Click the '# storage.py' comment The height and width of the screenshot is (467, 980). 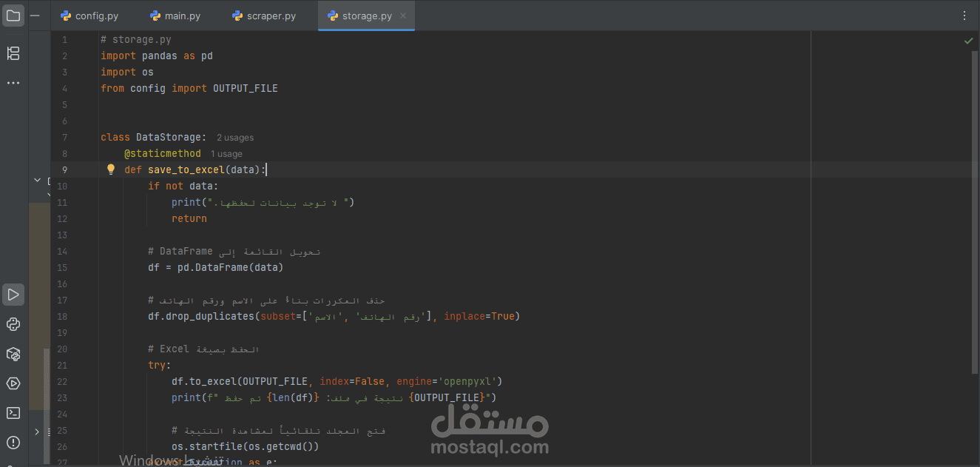136,39
